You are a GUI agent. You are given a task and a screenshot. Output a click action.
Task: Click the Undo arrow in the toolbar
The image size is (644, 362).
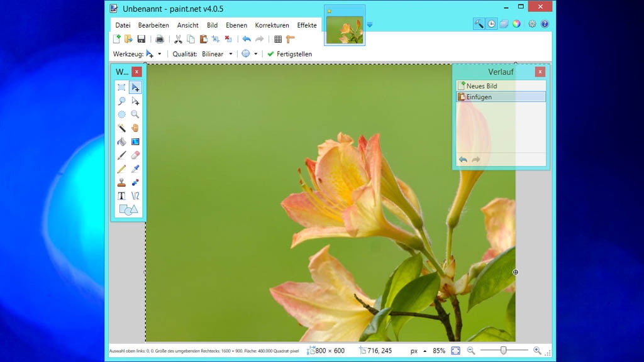click(245, 39)
